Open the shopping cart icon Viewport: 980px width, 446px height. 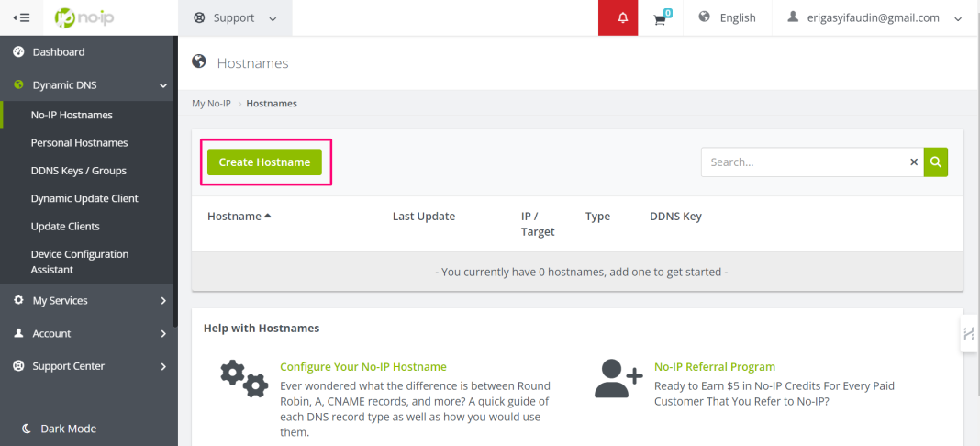[660, 18]
